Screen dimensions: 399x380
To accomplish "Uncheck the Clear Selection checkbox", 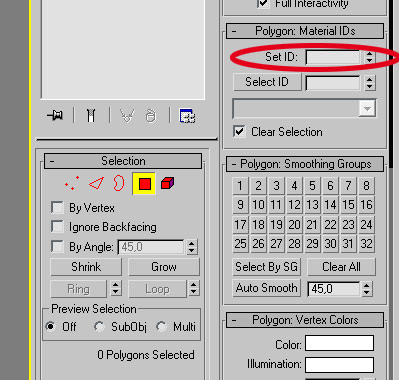I will coord(239,131).
